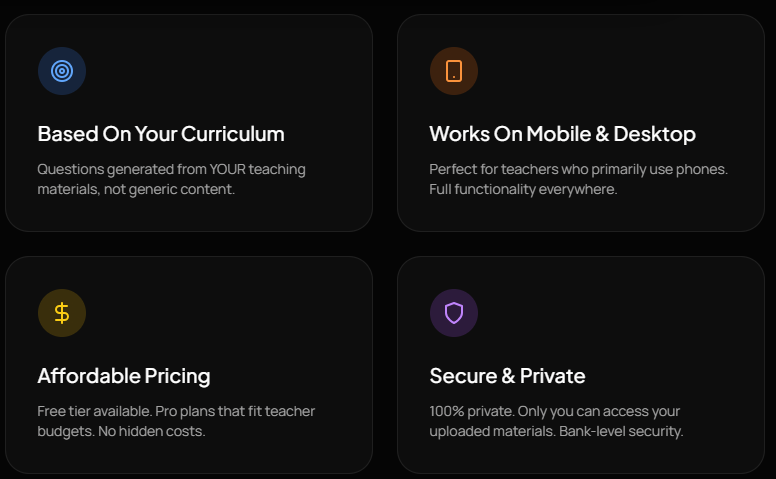The width and height of the screenshot is (776, 479).
Task: Select the 'Based On Your Curriculum' heading
Action: coord(161,134)
